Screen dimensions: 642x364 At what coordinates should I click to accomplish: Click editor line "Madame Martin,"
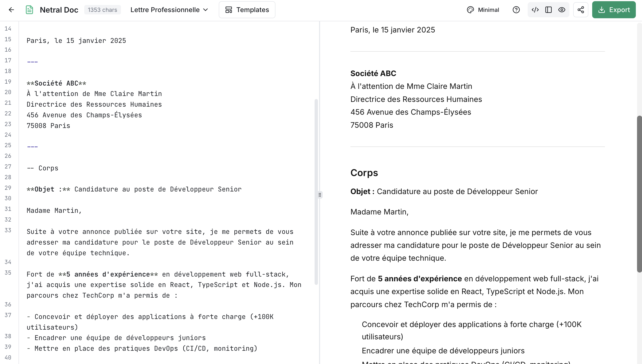click(54, 210)
